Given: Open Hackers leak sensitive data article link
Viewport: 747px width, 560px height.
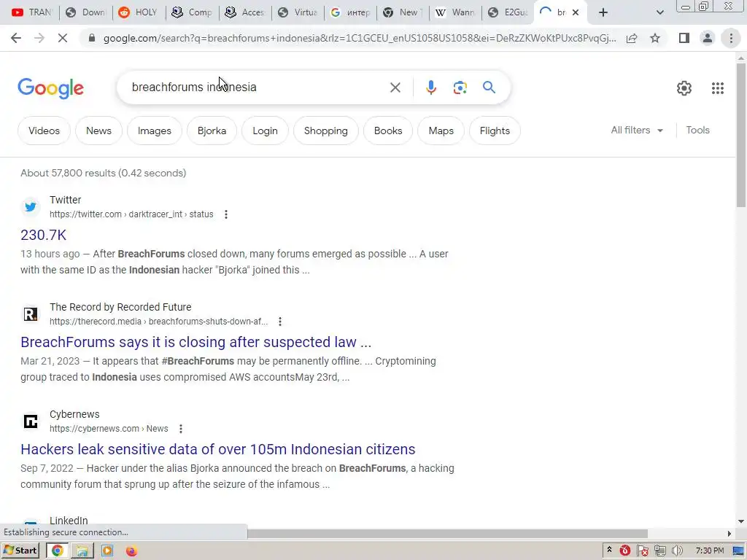Looking at the screenshot, I should click(217, 449).
